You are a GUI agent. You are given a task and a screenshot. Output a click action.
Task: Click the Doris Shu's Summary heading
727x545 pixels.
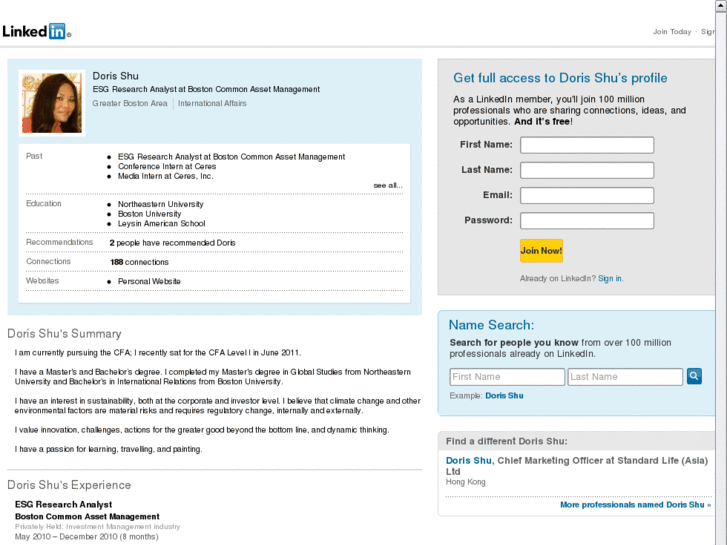click(64, 333)
